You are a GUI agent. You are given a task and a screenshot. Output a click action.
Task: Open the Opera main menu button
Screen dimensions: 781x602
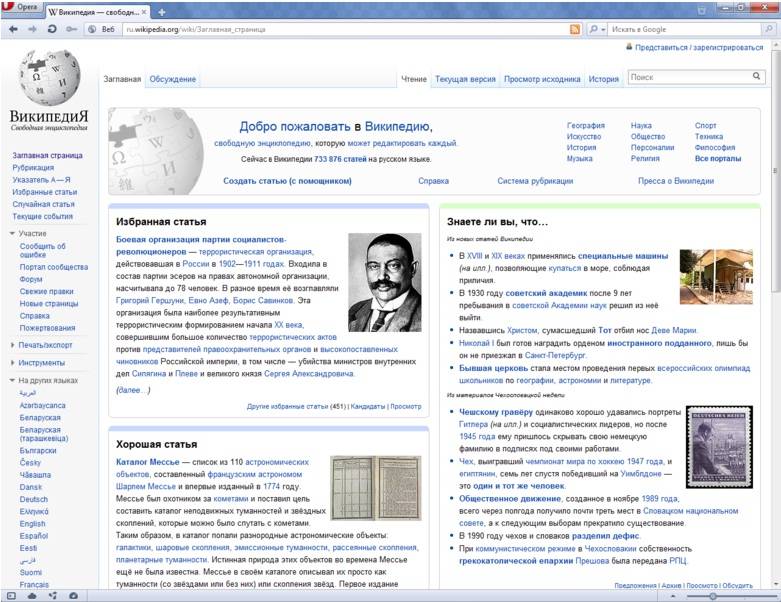[21, 6]
